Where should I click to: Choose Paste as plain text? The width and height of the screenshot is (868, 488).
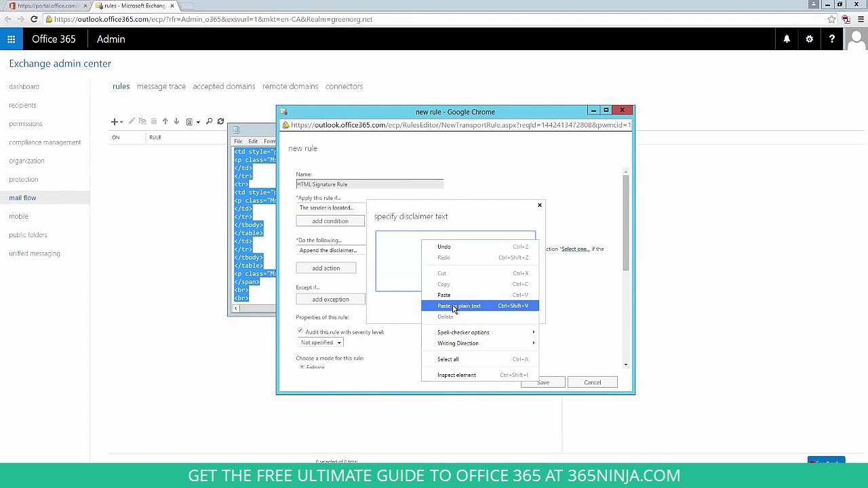click(479, 306)
